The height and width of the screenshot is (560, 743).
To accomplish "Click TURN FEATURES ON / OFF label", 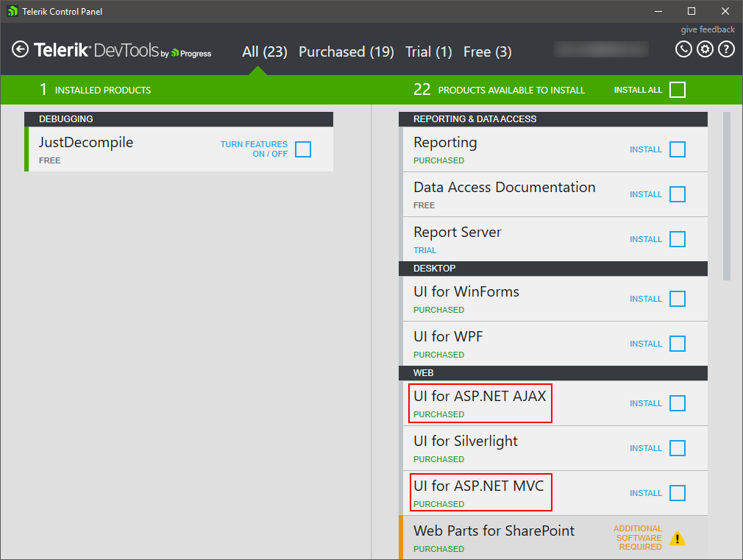I will pos(254,149).
